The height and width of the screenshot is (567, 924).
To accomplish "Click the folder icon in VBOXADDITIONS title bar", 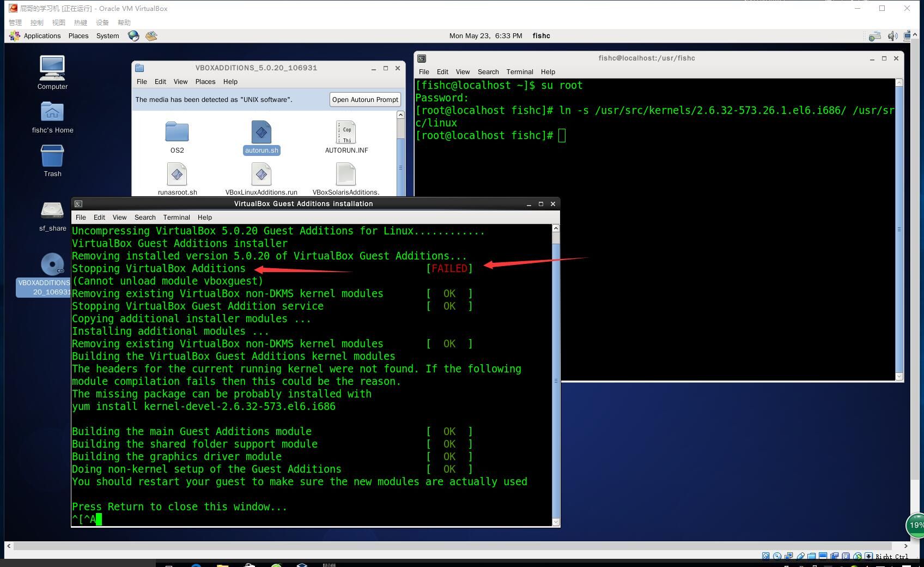I will 139,68.
